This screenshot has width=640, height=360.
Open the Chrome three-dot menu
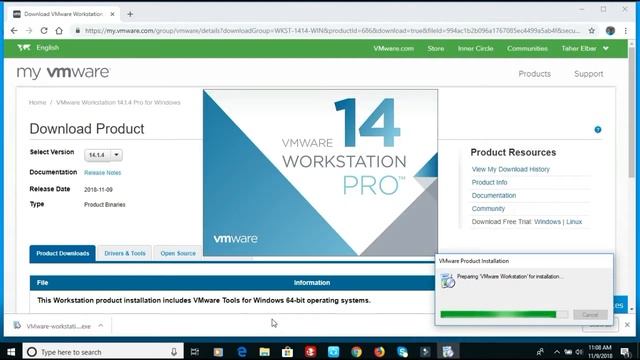pyautogui.click(x=625, y=31)
